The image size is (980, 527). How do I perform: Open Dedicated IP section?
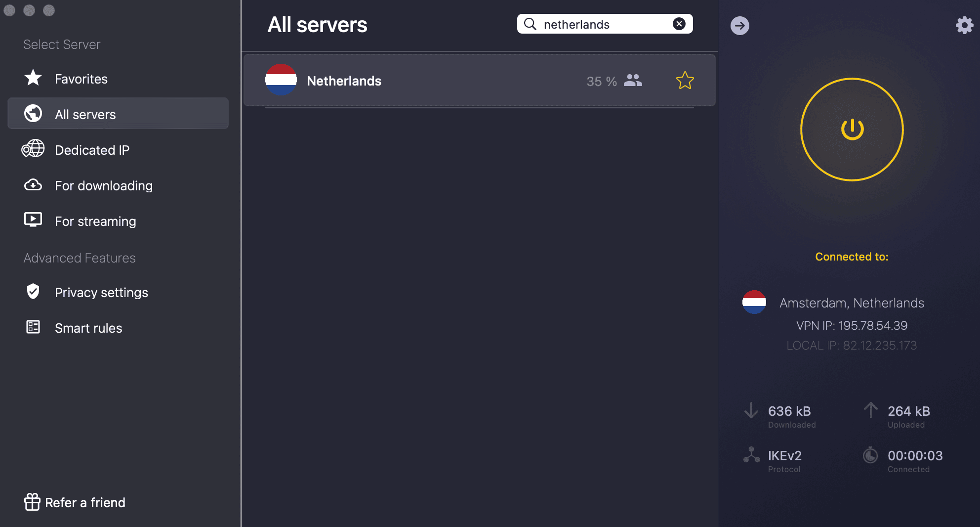tap(118, 150)
